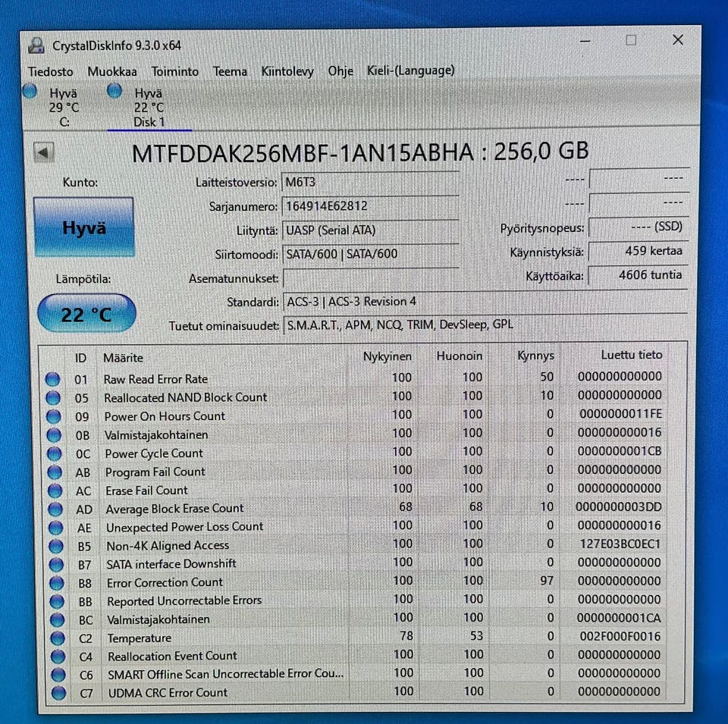Click the status orb for Unexpected Power Loss Count
728x724 pixels.
pyautogui.click(x=55, y=528)
